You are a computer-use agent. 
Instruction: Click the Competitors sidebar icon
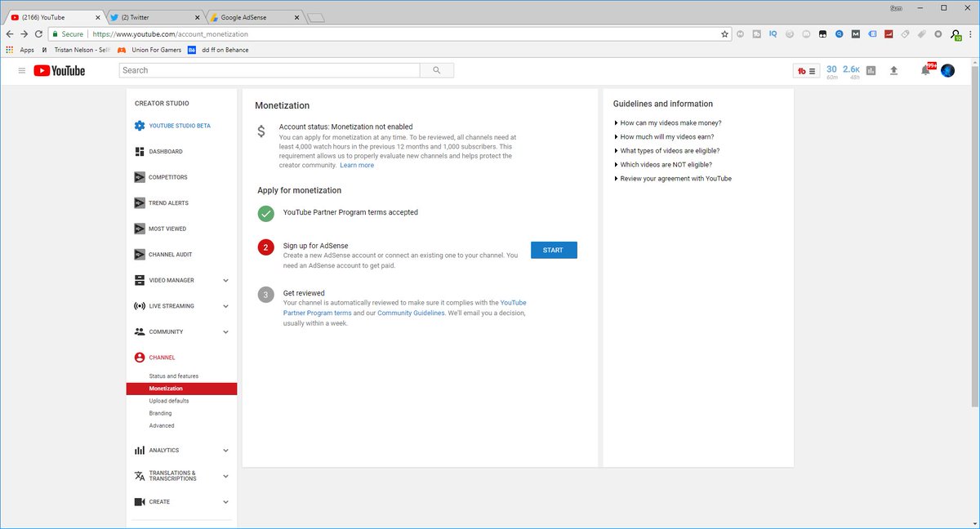[x=140, y=177]
